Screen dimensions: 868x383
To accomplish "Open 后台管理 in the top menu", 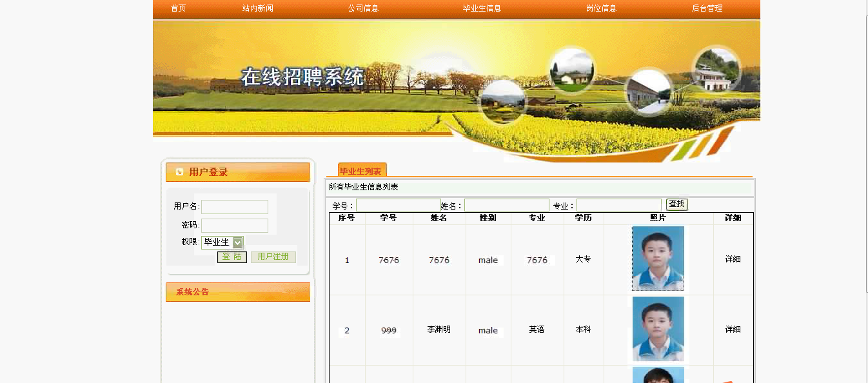I will (707, 8).
